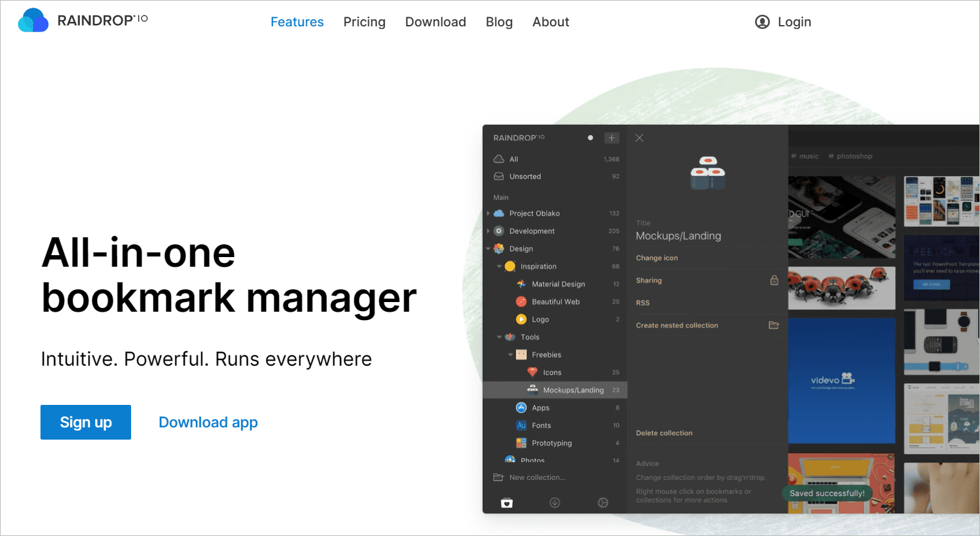The height and width of the screenshot is (536, 980).
Task: Click Delete collection
Action: pyautogui.click(x=664, y=433)
